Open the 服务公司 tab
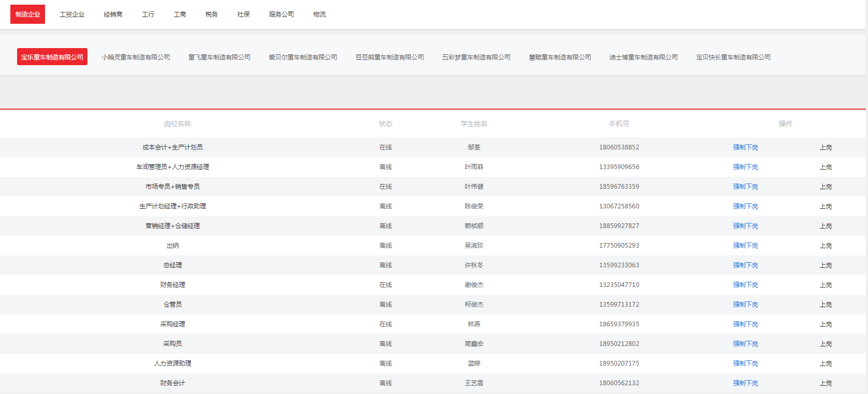868x394 pixels. pyautogui.click(x=281, y=14)
